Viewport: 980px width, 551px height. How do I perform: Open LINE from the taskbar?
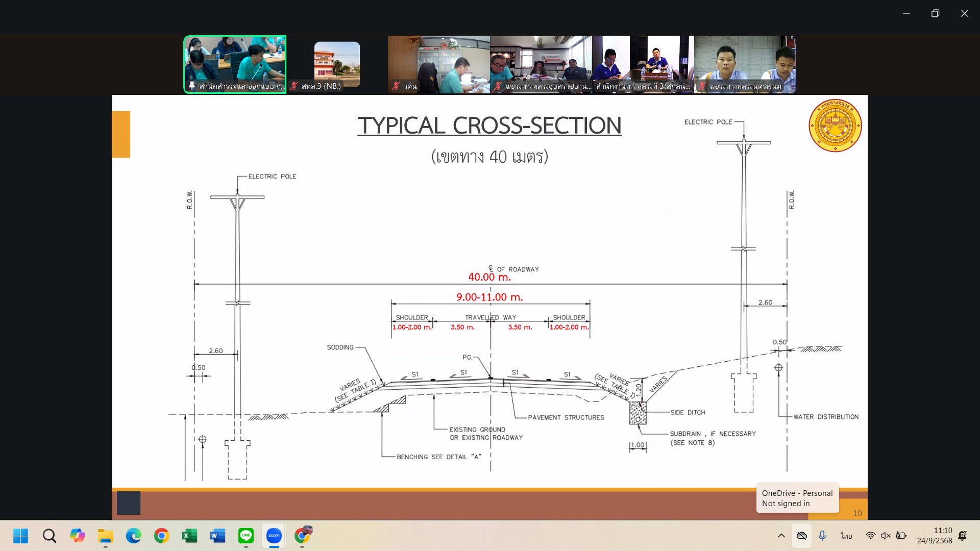pos(246,536)
